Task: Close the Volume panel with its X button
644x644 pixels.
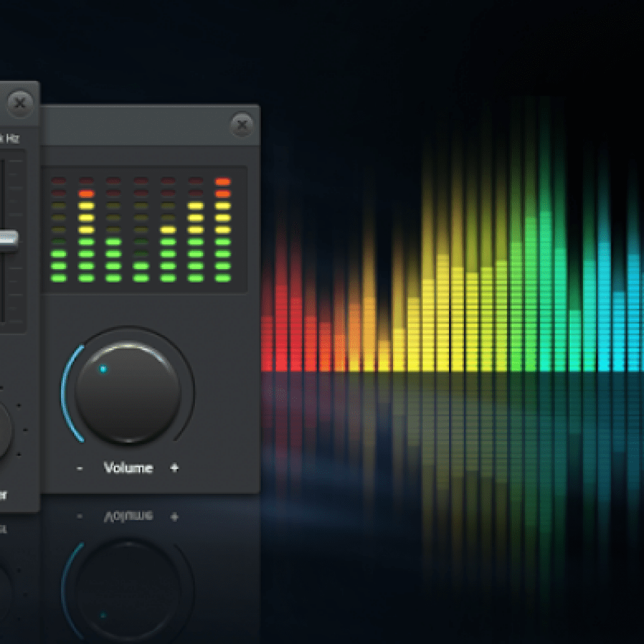Action: point(241,125)
